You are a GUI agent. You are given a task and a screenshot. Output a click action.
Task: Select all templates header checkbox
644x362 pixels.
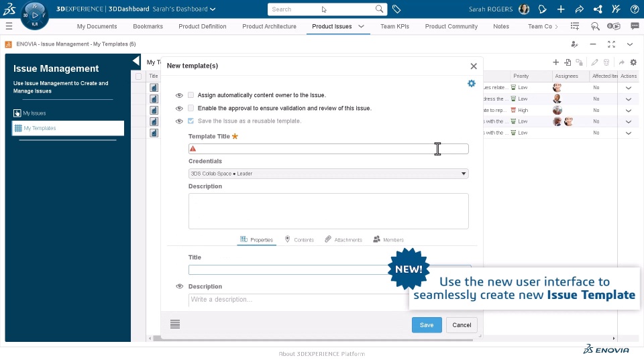(138, 76)
